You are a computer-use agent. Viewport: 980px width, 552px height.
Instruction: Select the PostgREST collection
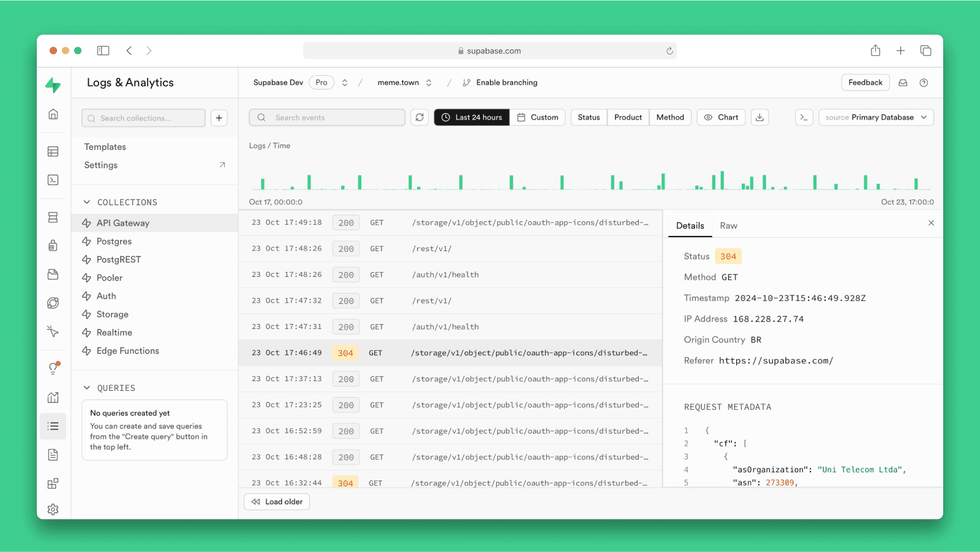(x=154, y=260)
